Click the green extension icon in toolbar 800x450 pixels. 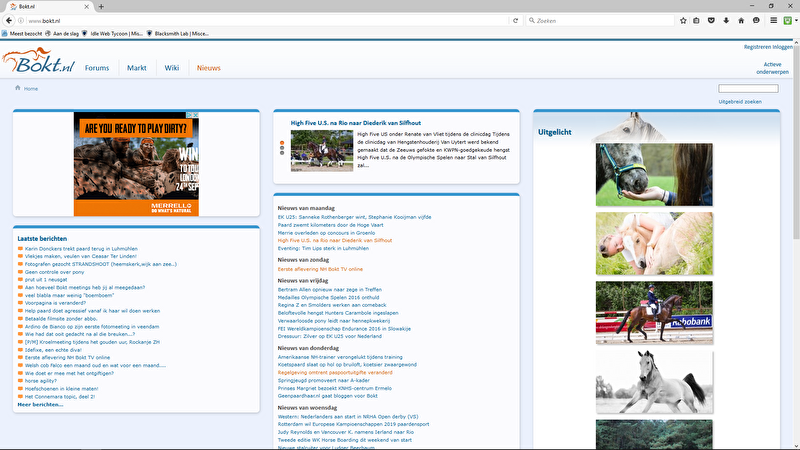[x=788, y=20]
